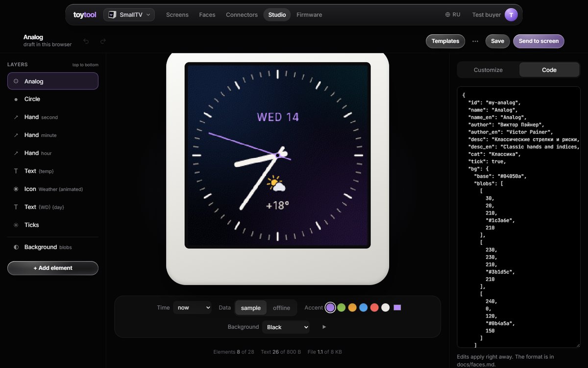Click the half-circle Background blobs icon
The height and width of the screenshot is (368, 588).
pos(16,247)
